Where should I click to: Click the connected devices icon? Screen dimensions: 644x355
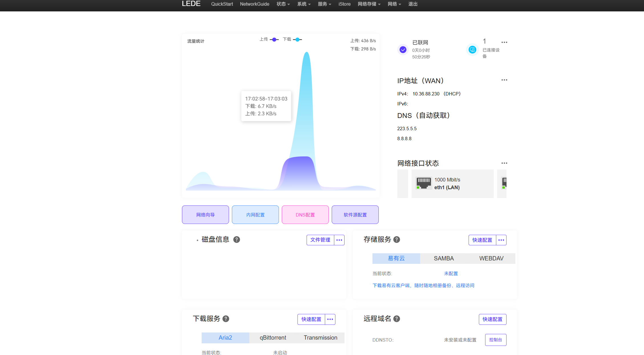coord(472,50)
